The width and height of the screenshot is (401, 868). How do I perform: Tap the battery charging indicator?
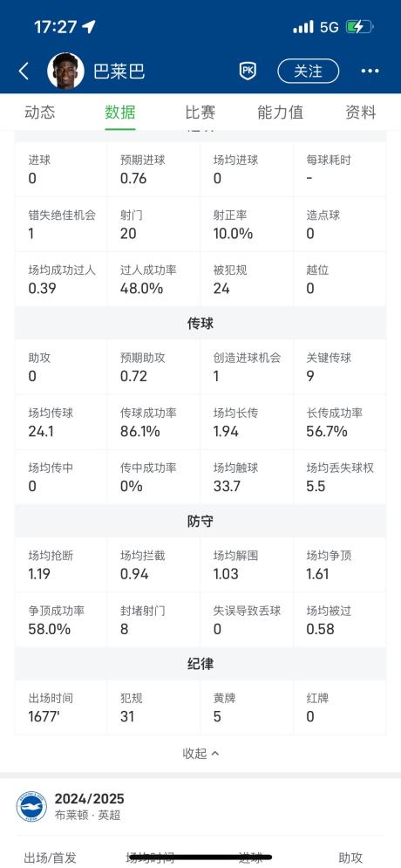click(x=360, y=26)
